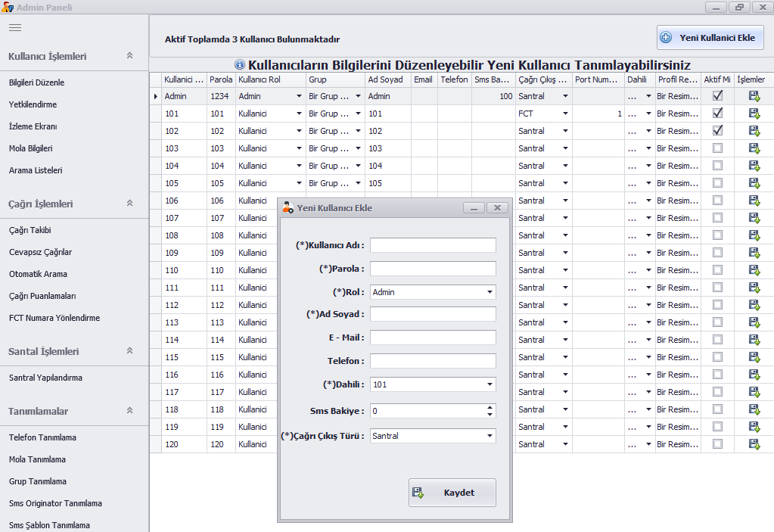Uncheck Aktif Mi checkbox for Admin

point(717,96)
